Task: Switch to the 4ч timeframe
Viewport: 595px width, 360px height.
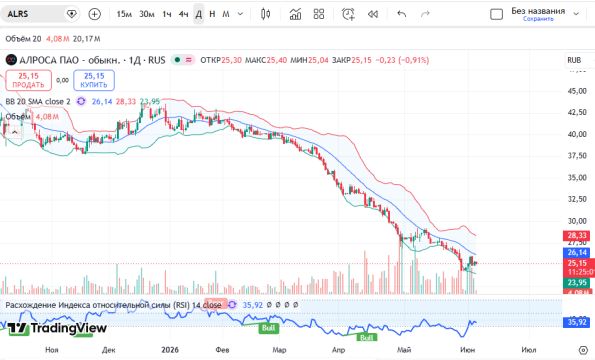Action: tap(184, 14)
